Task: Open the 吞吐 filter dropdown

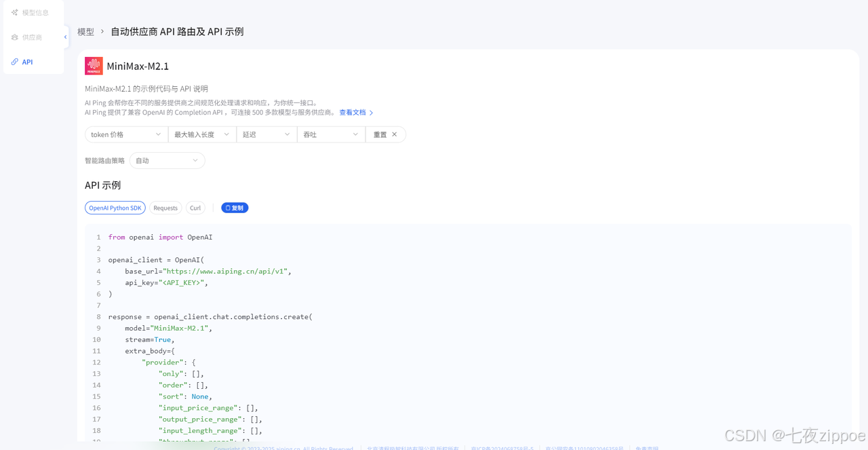Action: [x=331, y=134]
